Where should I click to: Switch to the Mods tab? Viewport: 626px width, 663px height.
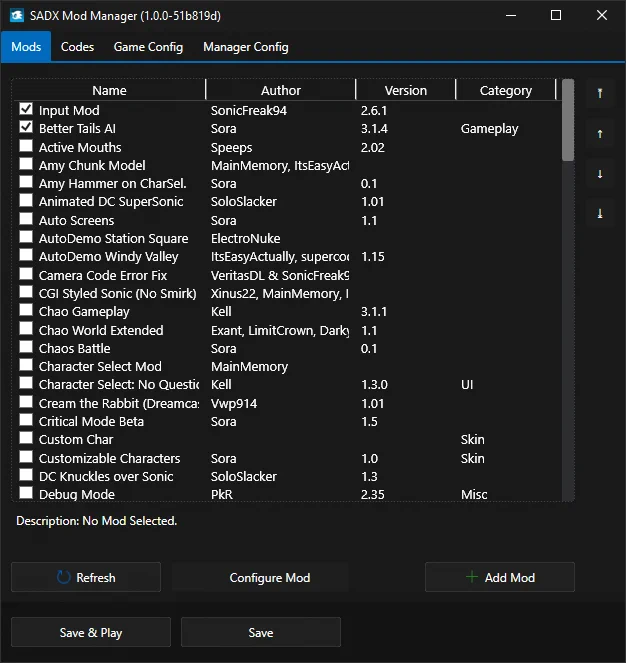26,47
